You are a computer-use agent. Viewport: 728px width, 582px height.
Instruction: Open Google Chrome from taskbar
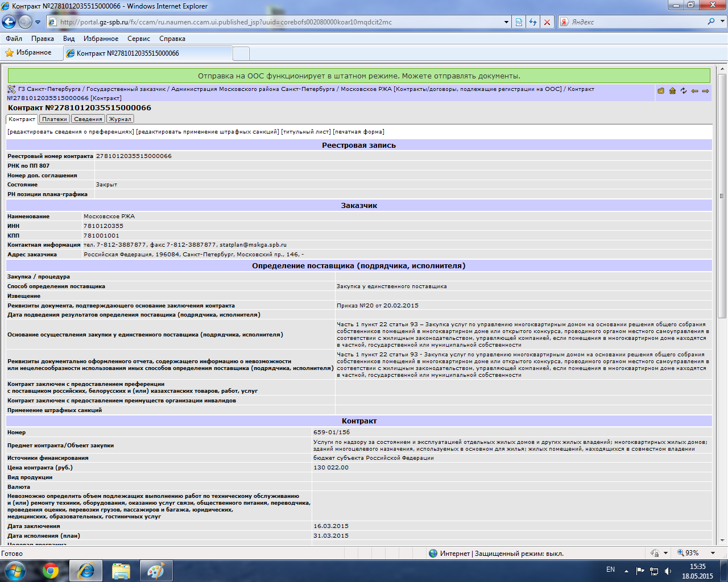tap(51, 571)
